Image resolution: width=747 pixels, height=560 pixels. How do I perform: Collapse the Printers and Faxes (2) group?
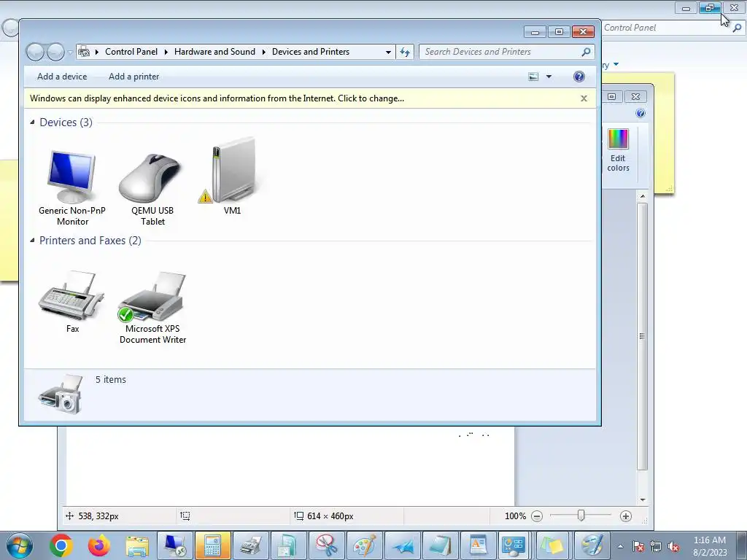click(32, 241)
